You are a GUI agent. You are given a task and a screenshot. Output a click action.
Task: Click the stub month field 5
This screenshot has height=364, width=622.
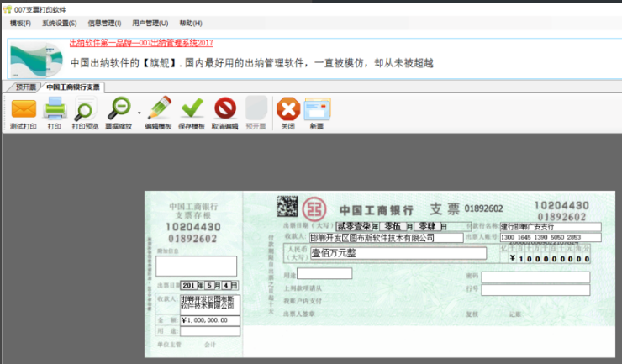click(x=209, y=286)
